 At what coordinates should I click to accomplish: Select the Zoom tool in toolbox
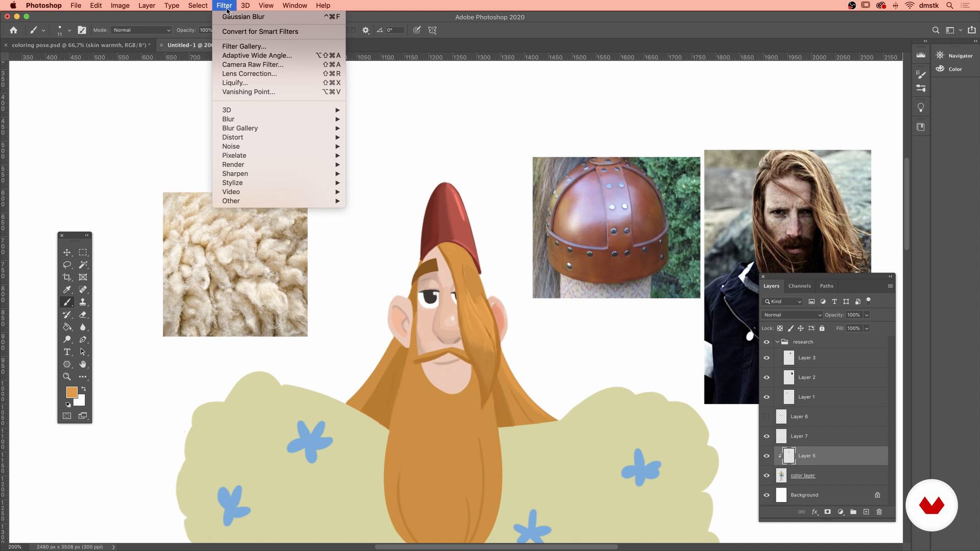(67, 377)
